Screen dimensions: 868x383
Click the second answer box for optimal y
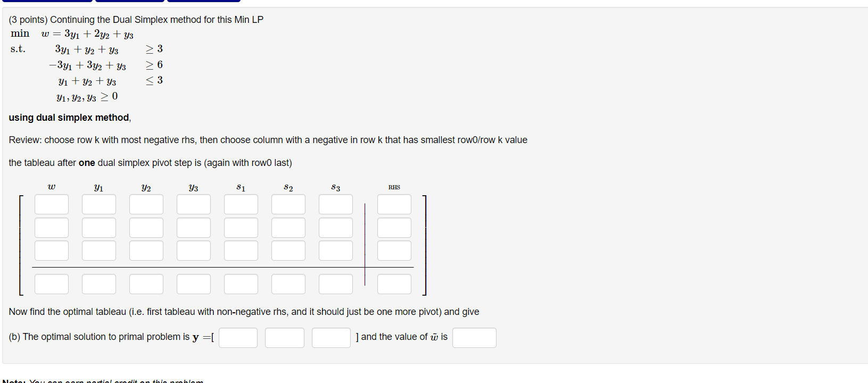(284, 337)
